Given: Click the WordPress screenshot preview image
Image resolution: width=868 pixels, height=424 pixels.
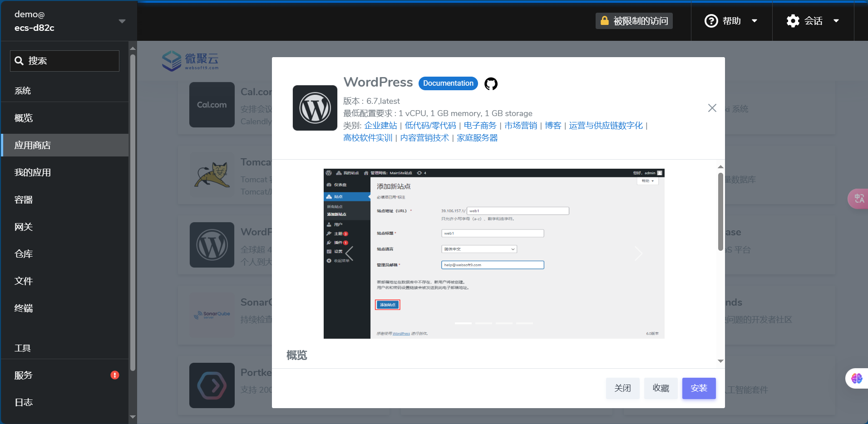Looking at the screenshot, I should 494,253.
